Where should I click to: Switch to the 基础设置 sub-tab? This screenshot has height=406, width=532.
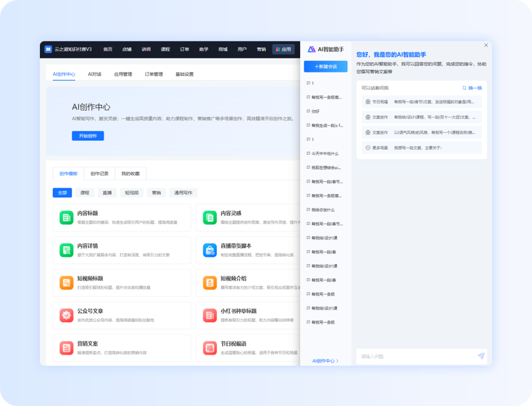click(x=184, y=74)
